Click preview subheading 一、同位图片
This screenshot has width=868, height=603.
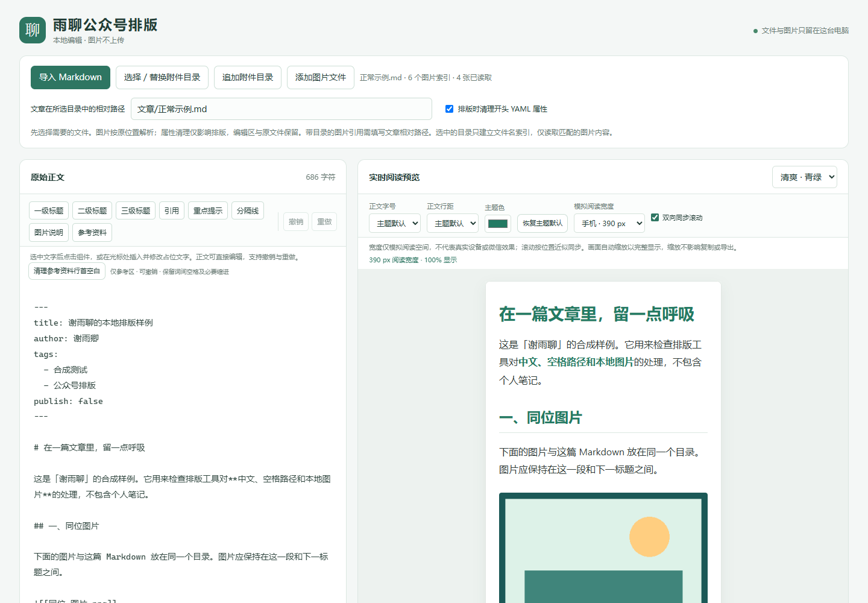tap(541, 418)
